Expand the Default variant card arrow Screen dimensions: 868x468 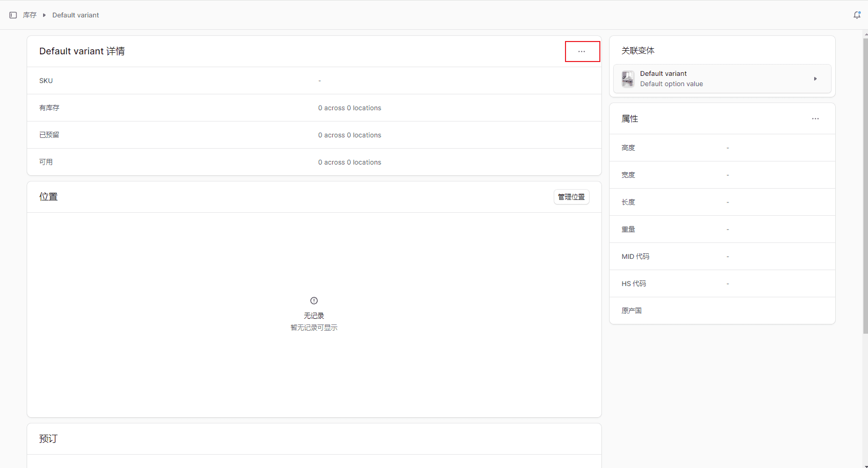pos(815,79)
